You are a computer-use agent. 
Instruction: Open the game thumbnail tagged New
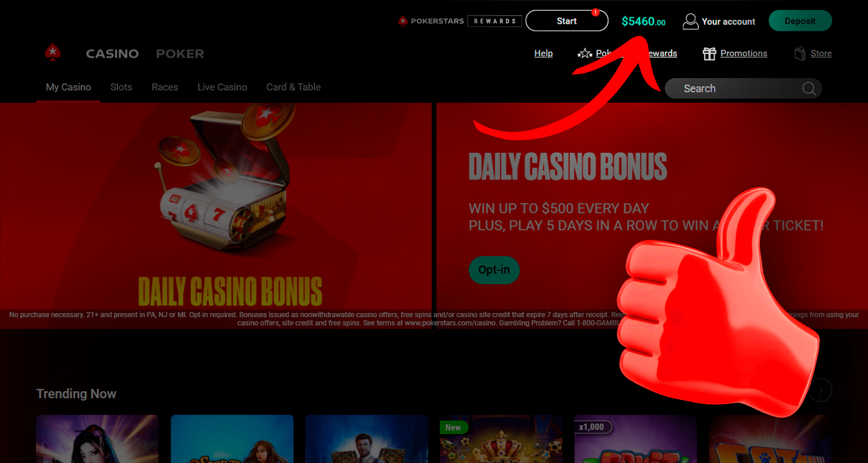[x=501, y=439]
